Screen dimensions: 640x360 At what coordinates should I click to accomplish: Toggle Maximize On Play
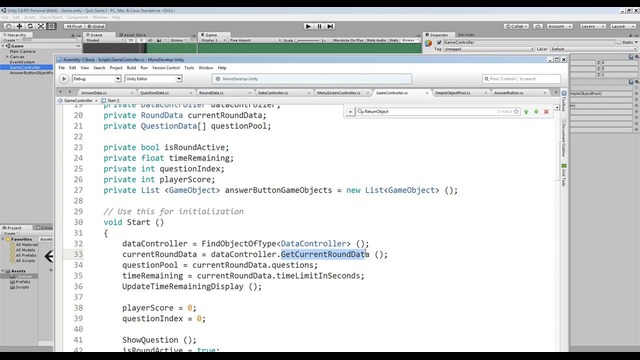[x=348, y=40]
